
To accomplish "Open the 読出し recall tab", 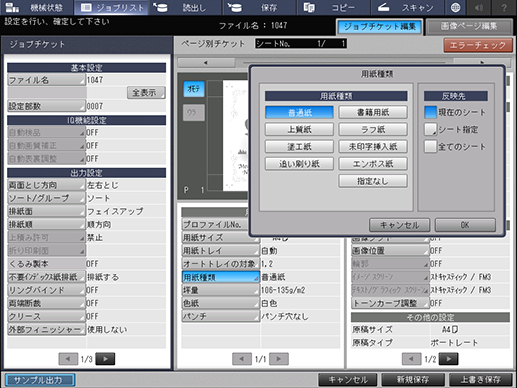I will [x=186, y=7].
